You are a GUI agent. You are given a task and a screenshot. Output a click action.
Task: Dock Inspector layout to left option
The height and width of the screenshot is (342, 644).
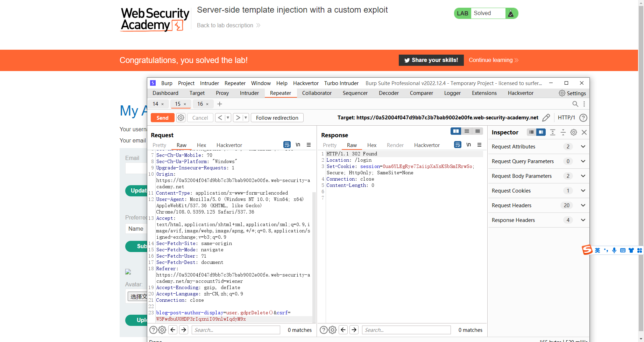pos(531,132)
